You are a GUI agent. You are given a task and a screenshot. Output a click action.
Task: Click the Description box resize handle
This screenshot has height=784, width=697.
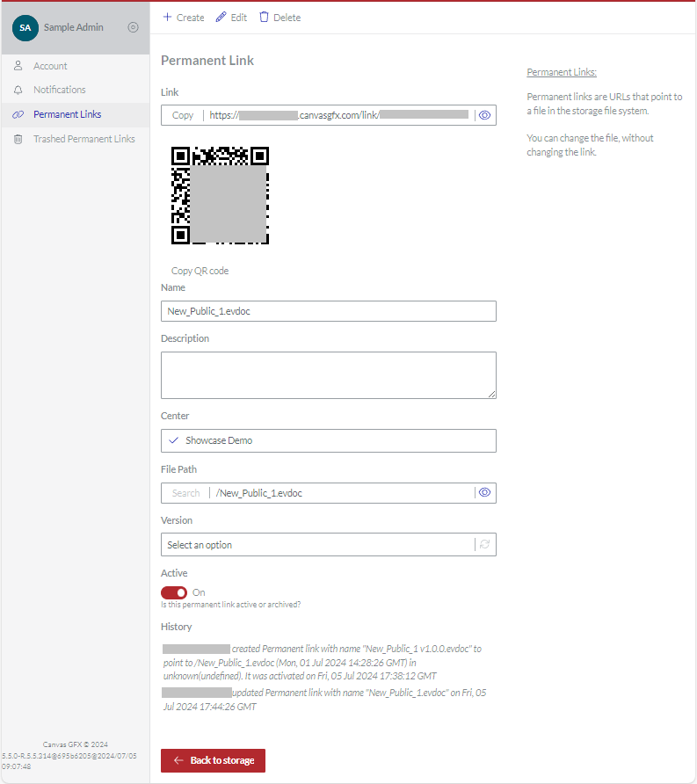(x=492, y=395)
